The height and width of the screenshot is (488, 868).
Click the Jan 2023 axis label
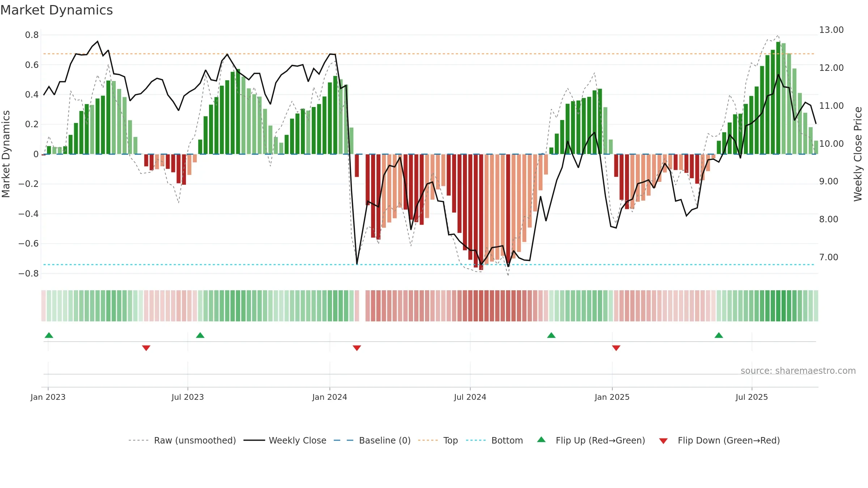click(48, 397)
